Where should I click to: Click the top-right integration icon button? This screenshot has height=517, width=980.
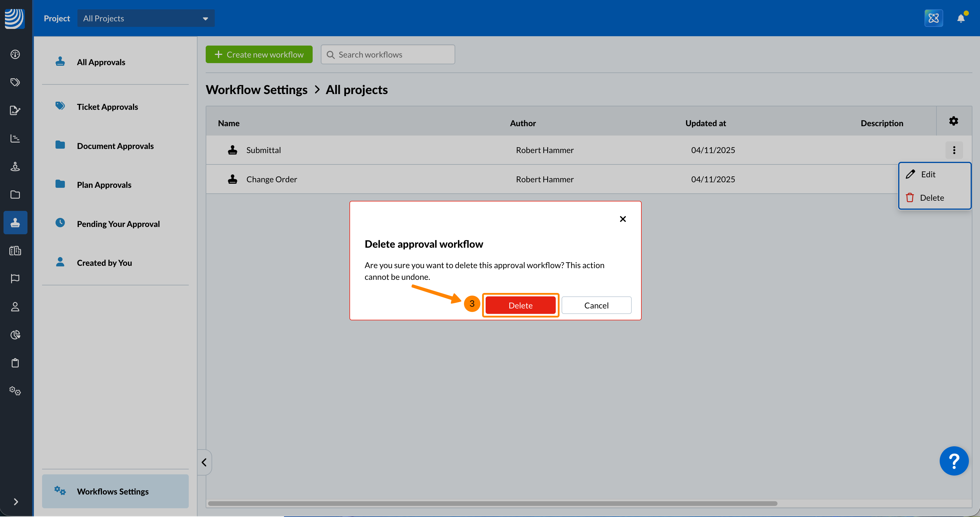933,18
